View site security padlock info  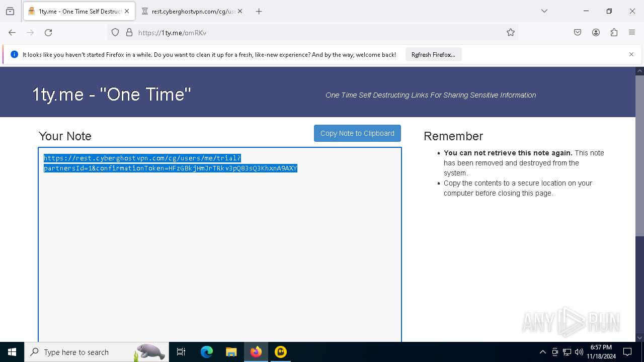129,33
